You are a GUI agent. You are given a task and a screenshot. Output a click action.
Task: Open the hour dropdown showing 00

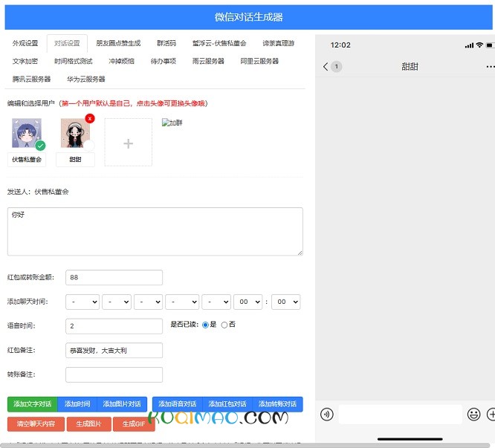[x=247, y=302]
